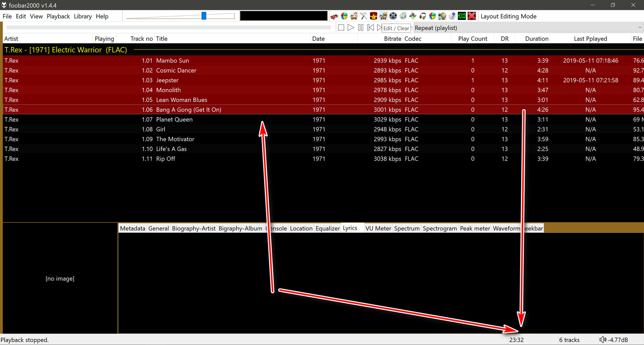
Task: Click the headphones icon
Action: click(422, 16)
